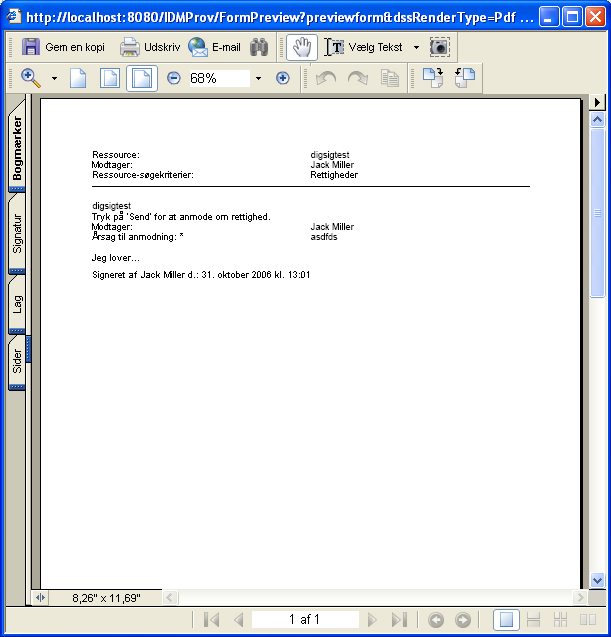This screenshot has height=637, width=611.
Task: Open search with the binoculars icon
Action: tap(259, 47)
